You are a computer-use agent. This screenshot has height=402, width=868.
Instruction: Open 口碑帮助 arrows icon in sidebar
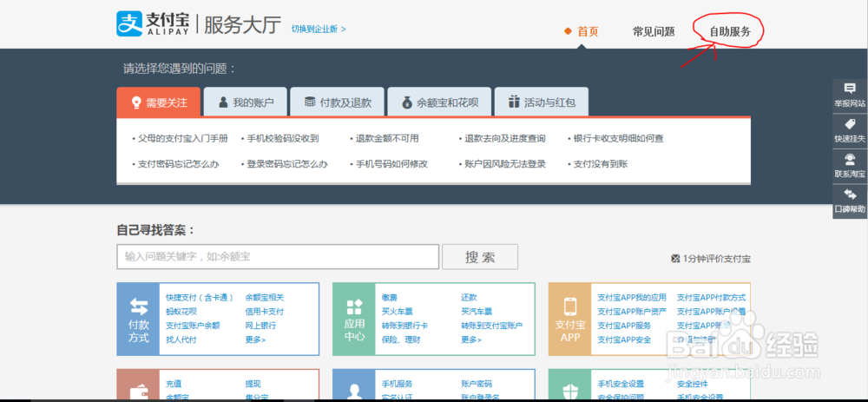[850, 194]
